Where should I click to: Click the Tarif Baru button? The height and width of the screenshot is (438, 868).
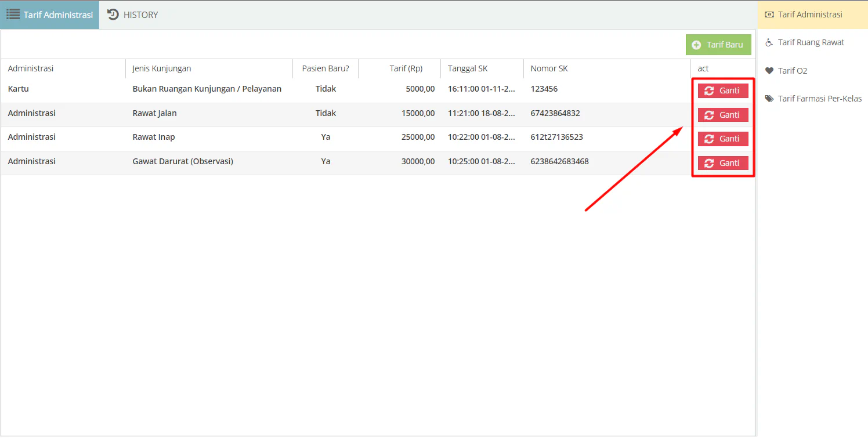click(718, 45)
